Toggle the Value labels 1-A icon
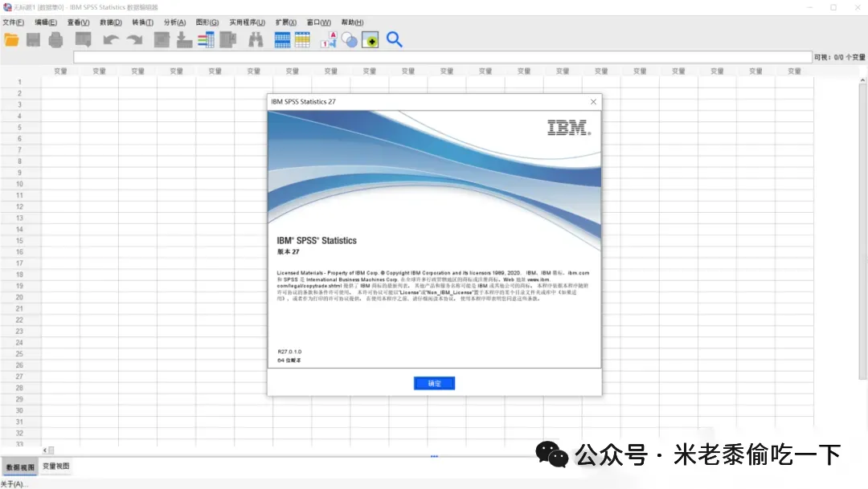The height and width of the screenshot is (489, 868). [x=329, y=40]
